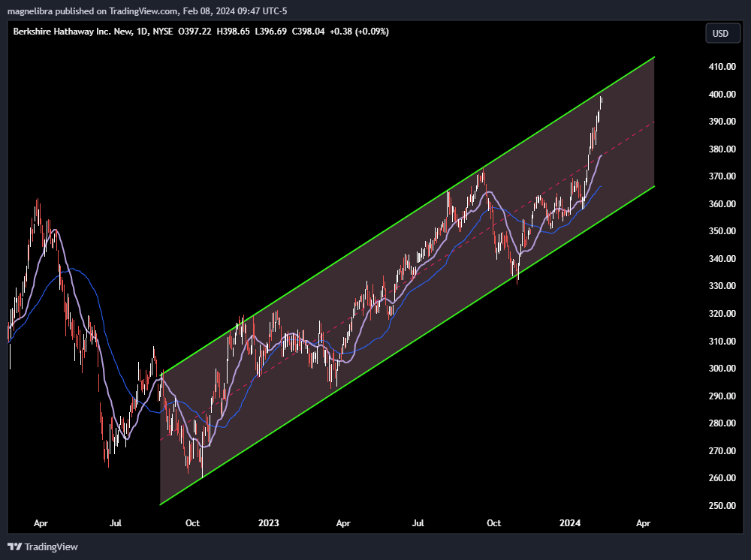Click the TradingView logo icon
The width and height of the screenshot is (751, 560).
coord(15,546)
